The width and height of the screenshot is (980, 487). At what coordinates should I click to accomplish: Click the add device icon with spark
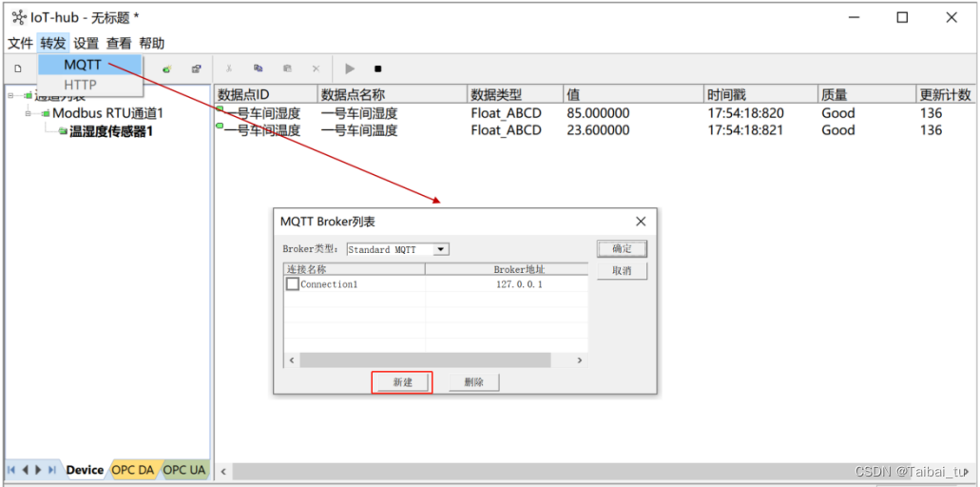click(x=167, y=68)
